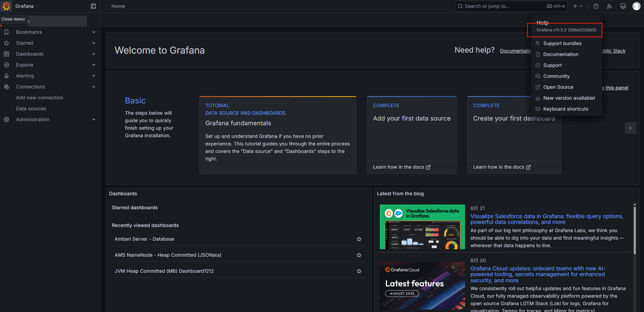Viewport: 644px width, 312px height.
Task: Star the AMS NameNode - Heap Committed dashboard
Action: (x=359, y=255)
